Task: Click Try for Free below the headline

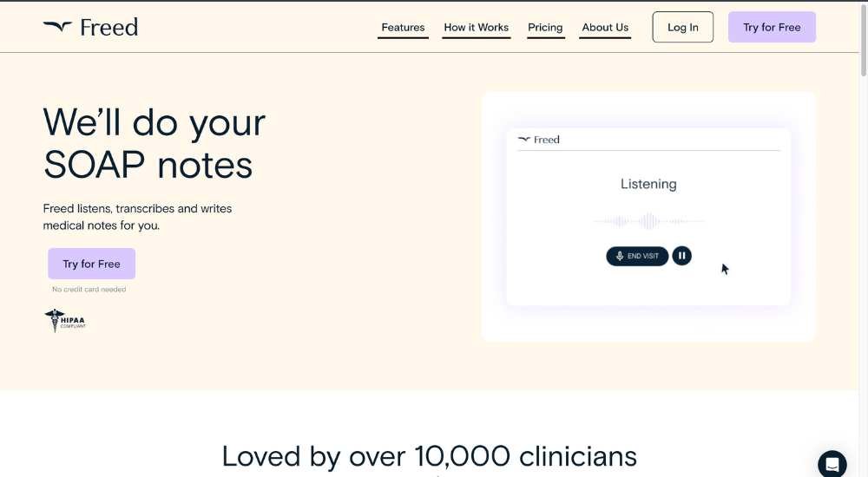Action: click(91, 264)
